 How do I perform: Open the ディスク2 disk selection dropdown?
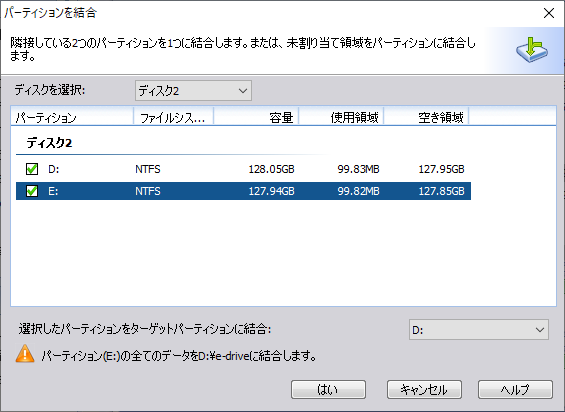193,90
